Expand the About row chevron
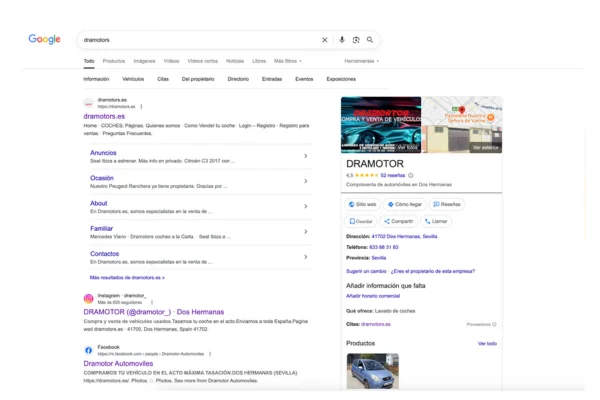This screenshot has height=400, width=600. coord(305,207)
